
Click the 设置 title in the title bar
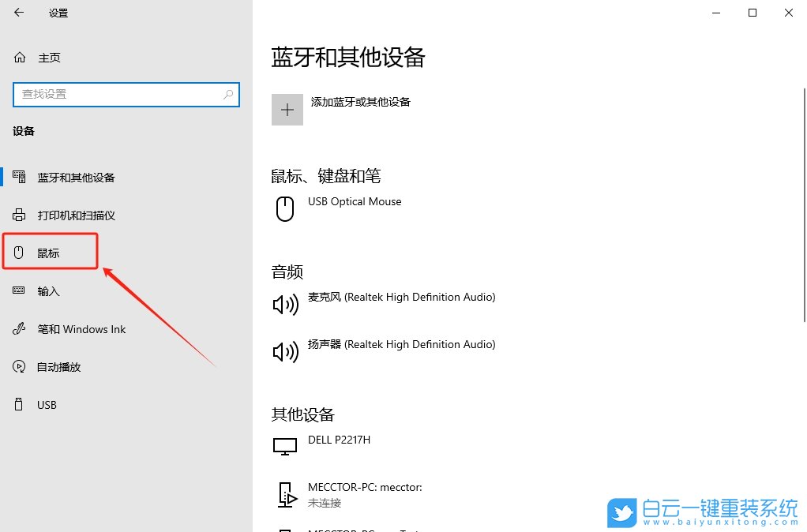click(x=58, y=13)
